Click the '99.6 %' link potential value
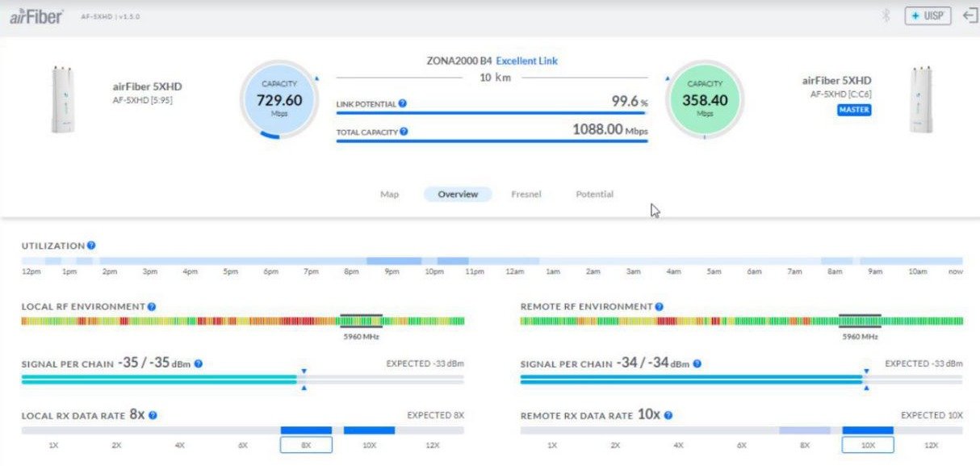Image resolution: width=980 pixels, height=466 pixels. click(630, 102)
